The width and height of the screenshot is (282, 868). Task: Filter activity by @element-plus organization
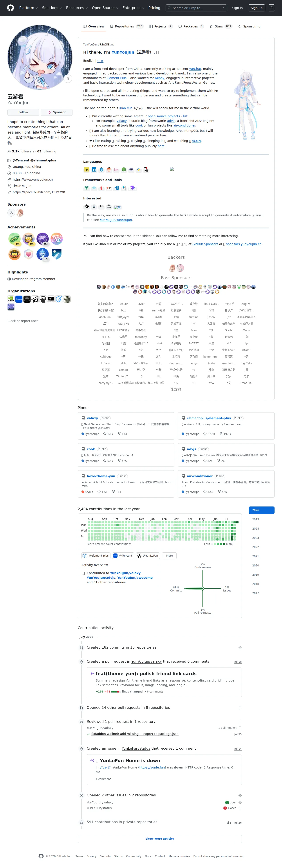[96, 556]
